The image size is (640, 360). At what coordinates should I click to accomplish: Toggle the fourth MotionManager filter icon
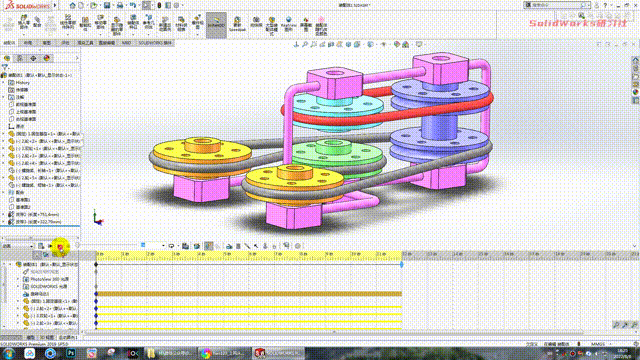(x=63, y=255)
